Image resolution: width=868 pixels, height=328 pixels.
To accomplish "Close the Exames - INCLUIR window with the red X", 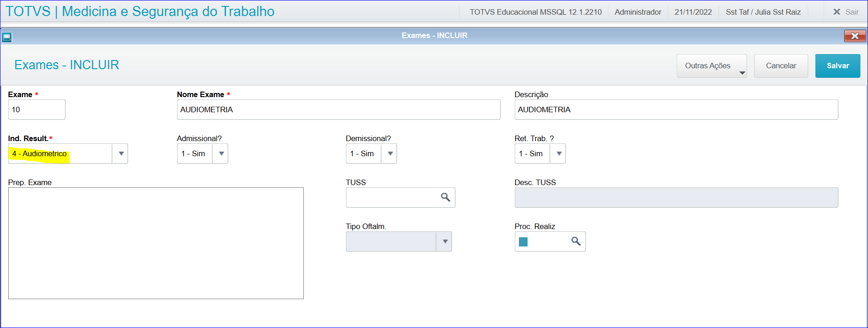I will click(x=855, y=36).
